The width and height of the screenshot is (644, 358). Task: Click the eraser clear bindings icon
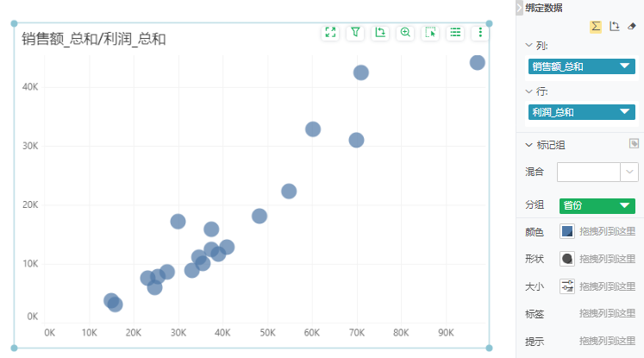pyautogui.click(x=631, y=26)
